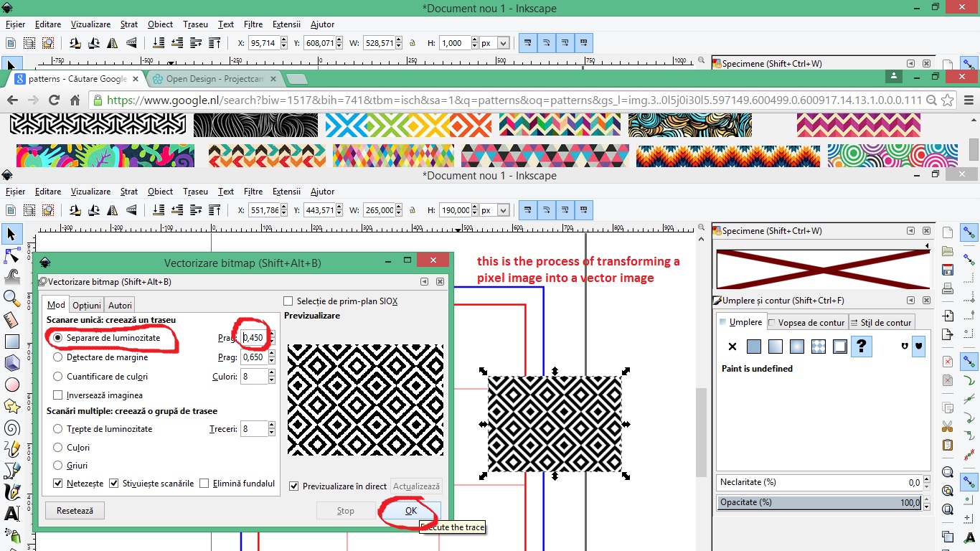
Task: Select the Measure ruler tool
Action: click(11, 320)
